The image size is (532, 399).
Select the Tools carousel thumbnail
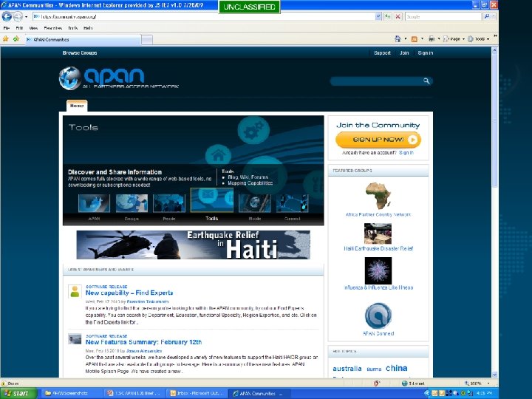coord(212,200)
